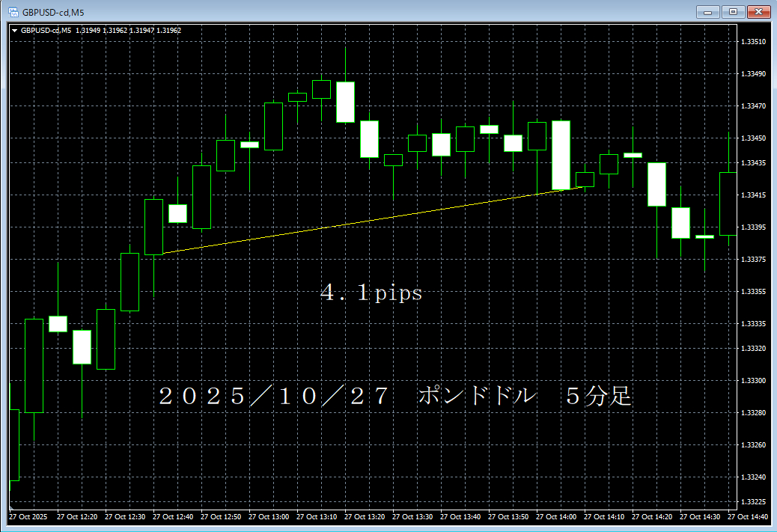Maximize the GBPUSD-cd,M5 chart window

[733, 11]
